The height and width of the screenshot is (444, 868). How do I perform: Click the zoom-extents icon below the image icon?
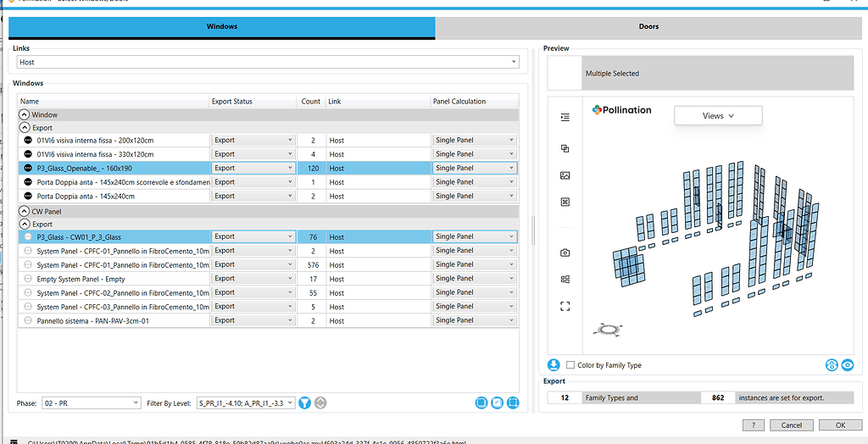565,202
